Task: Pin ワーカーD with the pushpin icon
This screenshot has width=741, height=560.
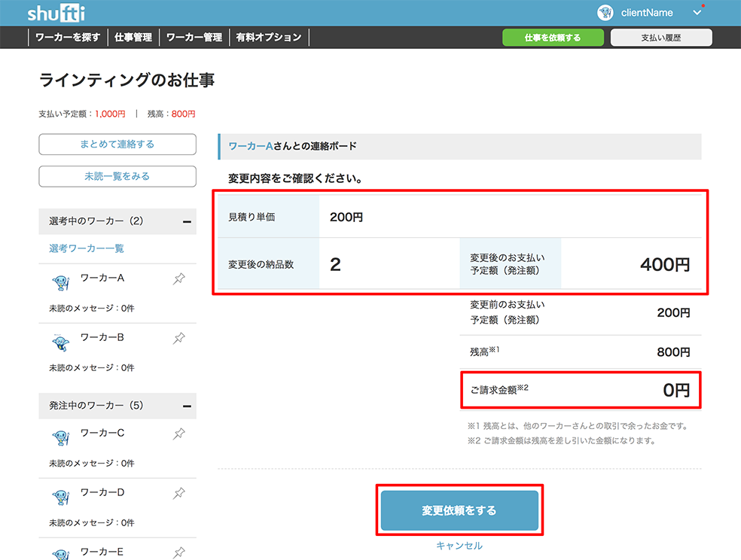Action: coord(179,493)
